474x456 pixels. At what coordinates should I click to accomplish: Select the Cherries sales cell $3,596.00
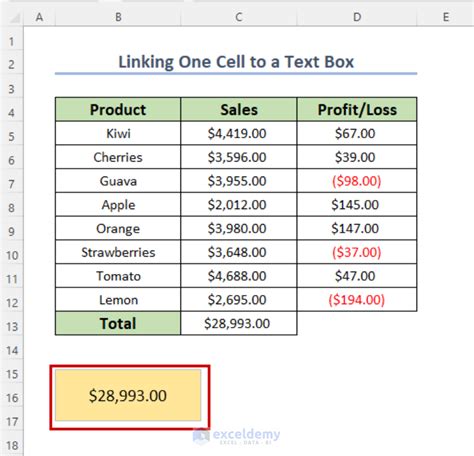click(239, 157)
